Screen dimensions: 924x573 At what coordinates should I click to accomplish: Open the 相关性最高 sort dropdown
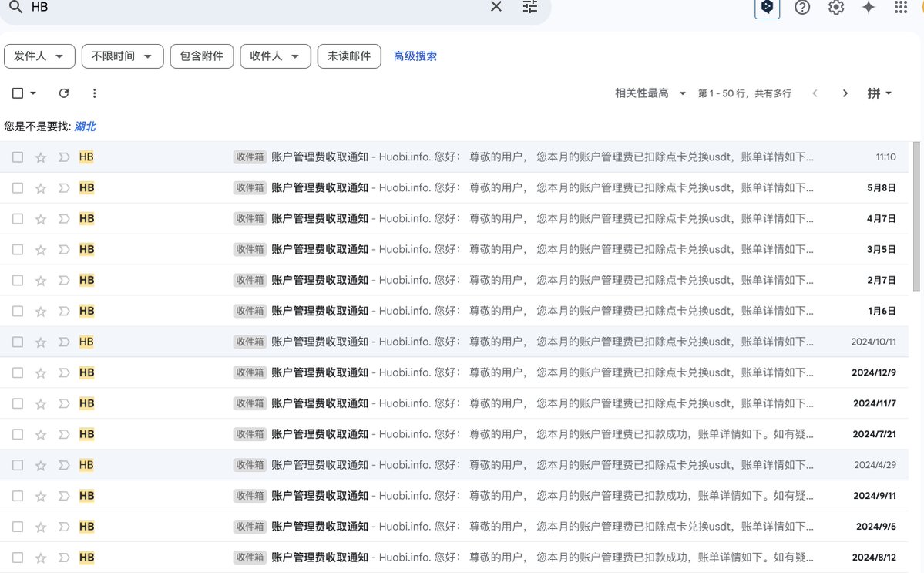pyautogui.click(x=650, y=93)
